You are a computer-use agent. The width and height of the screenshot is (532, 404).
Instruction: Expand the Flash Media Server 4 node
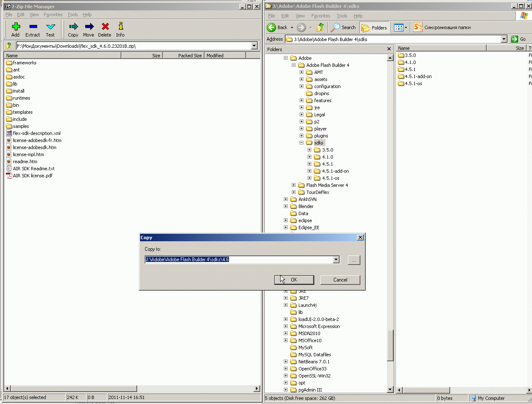point(294,185)
